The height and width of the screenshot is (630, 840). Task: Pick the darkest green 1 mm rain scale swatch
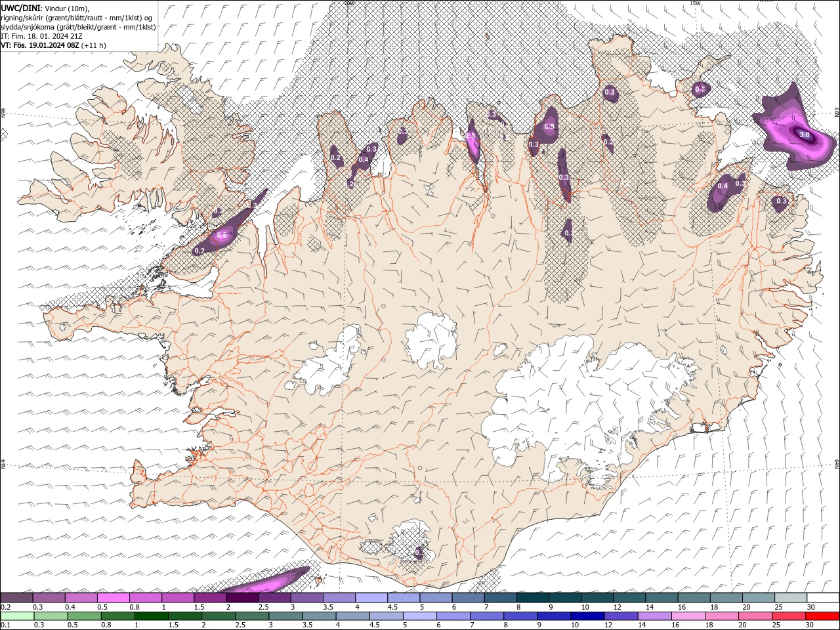[151, 616]
